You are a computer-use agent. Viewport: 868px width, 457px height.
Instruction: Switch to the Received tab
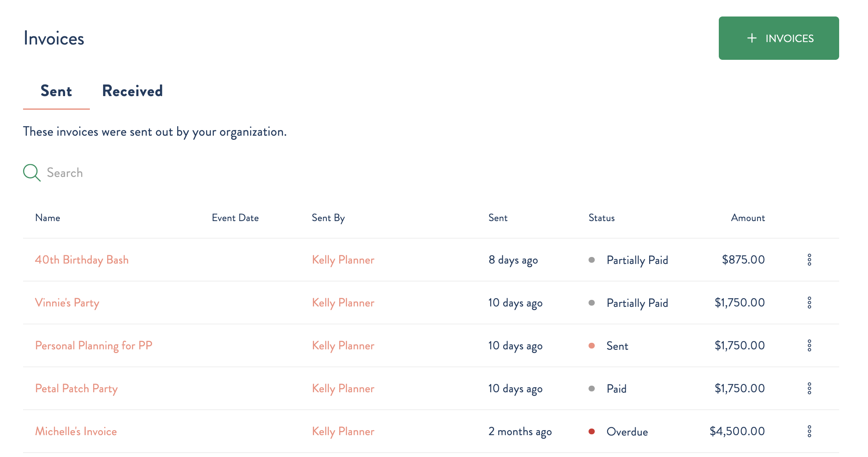132,90
